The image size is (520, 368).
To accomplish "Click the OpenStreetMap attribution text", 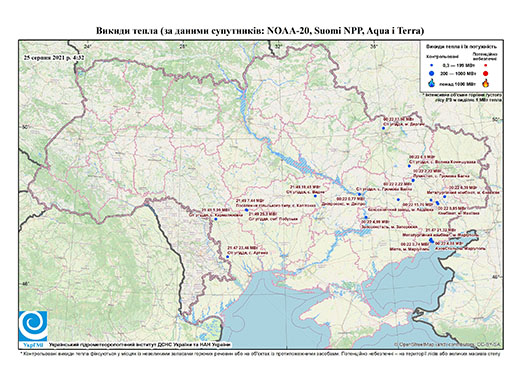I will (x=448, y=344).
